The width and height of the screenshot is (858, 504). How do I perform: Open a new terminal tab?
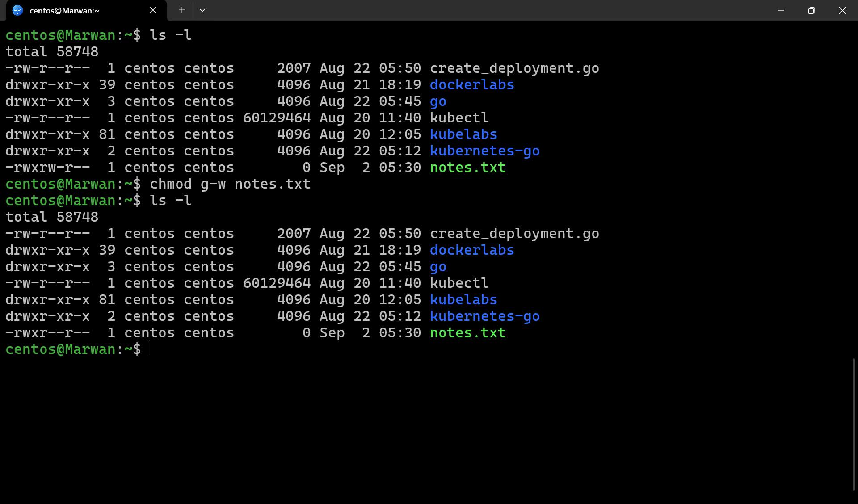(x=182, y=10)
